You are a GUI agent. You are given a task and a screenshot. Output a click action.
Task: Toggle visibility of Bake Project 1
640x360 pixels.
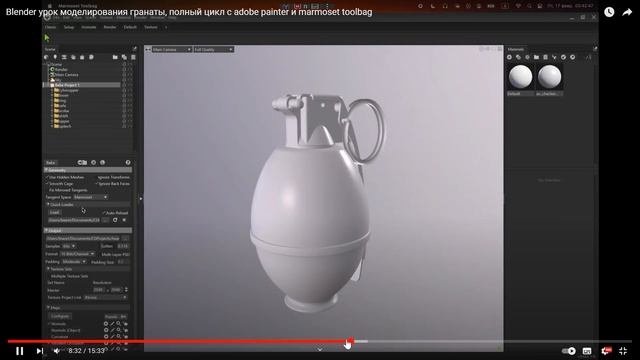tap(124, 85)
